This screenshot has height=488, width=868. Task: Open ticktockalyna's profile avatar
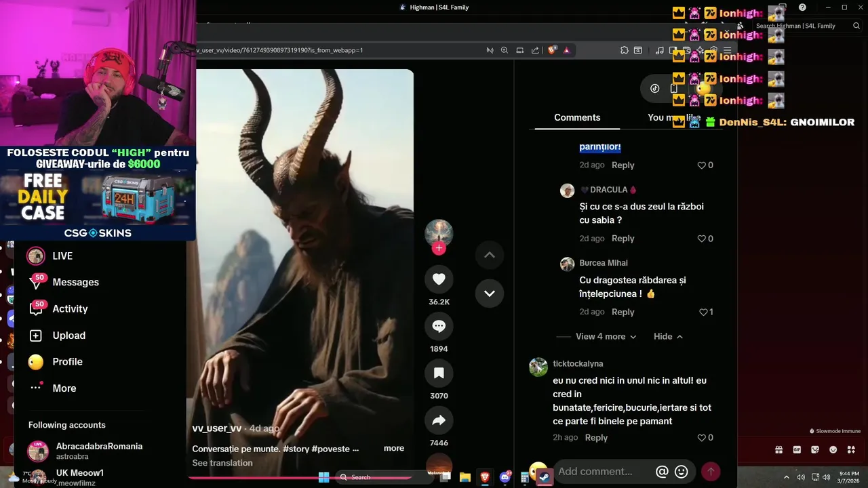click(538, 367)
